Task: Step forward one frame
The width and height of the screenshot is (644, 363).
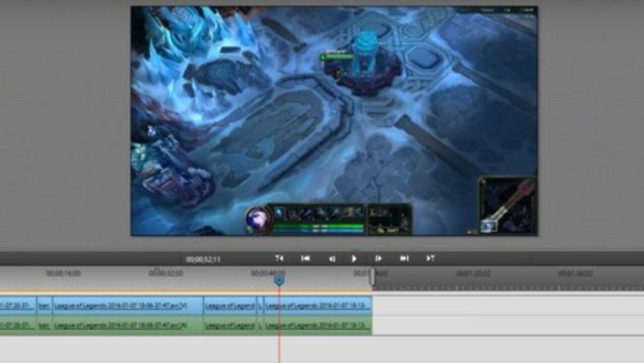Action: click(x=378, y=258)
